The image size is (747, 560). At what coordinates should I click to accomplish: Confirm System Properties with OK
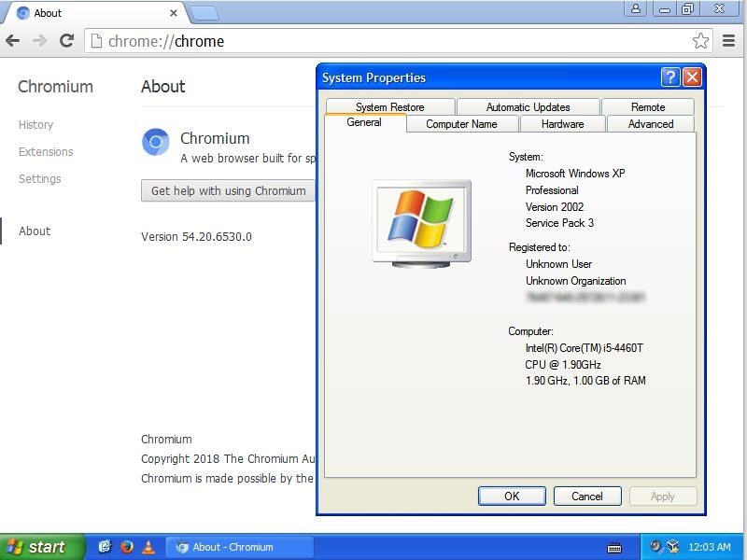512,496
